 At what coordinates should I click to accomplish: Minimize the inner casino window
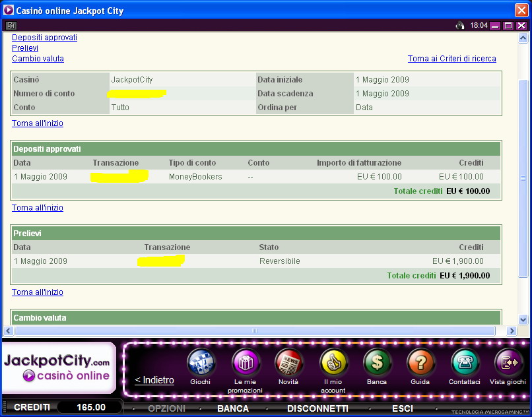(x=495, y=26)
